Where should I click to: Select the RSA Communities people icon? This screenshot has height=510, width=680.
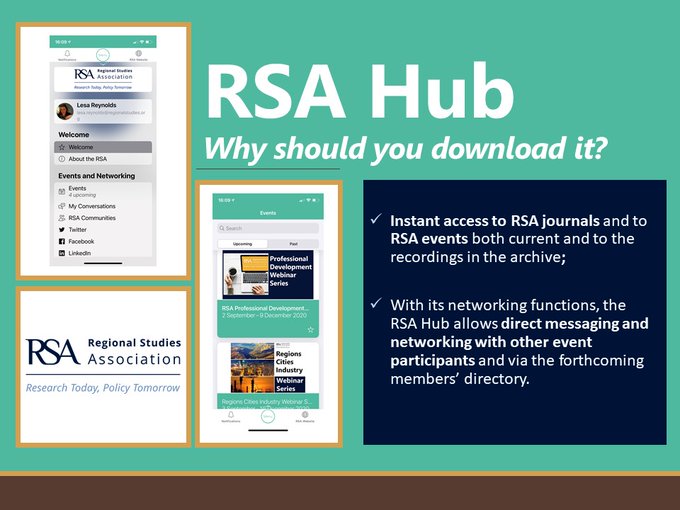[62, 218]
